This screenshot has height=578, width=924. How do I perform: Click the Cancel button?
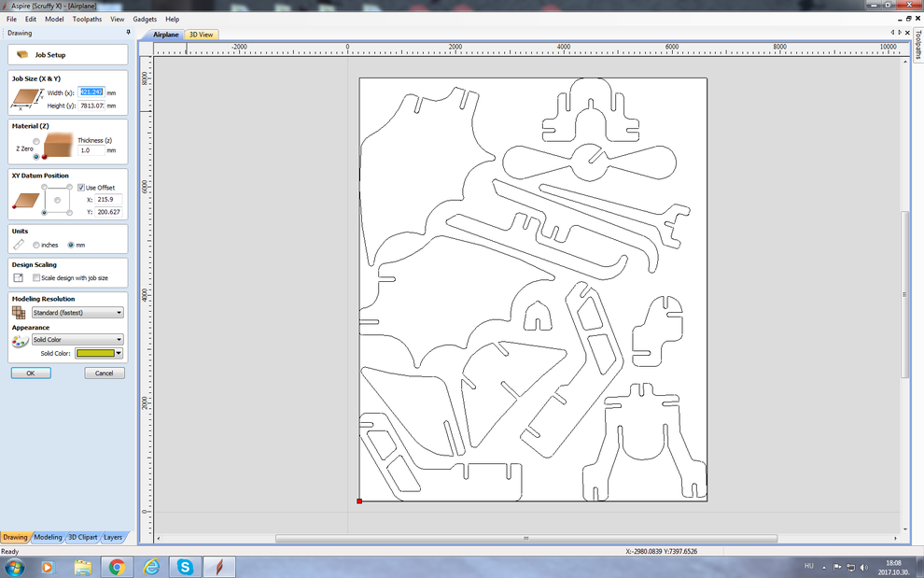pyautogui.click(x=105, y=373)
